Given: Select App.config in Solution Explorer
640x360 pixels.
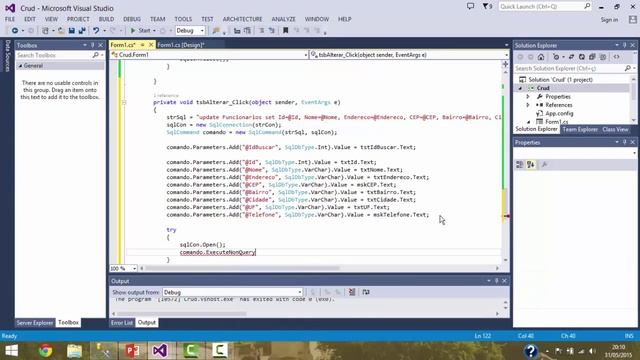Looking at the screenshot, I should click(559, 113).
